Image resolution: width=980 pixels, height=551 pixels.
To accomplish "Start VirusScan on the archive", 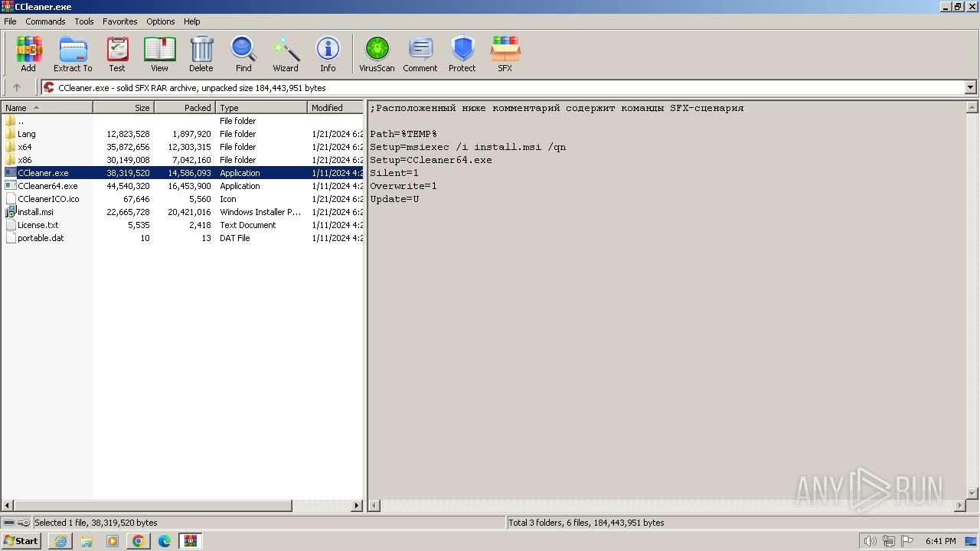I will (x=377, y=54).
